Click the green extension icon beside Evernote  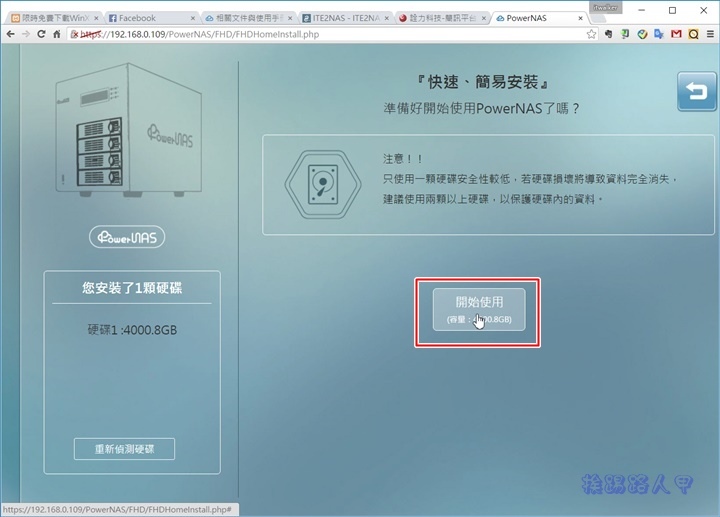[x=625, y=34]
